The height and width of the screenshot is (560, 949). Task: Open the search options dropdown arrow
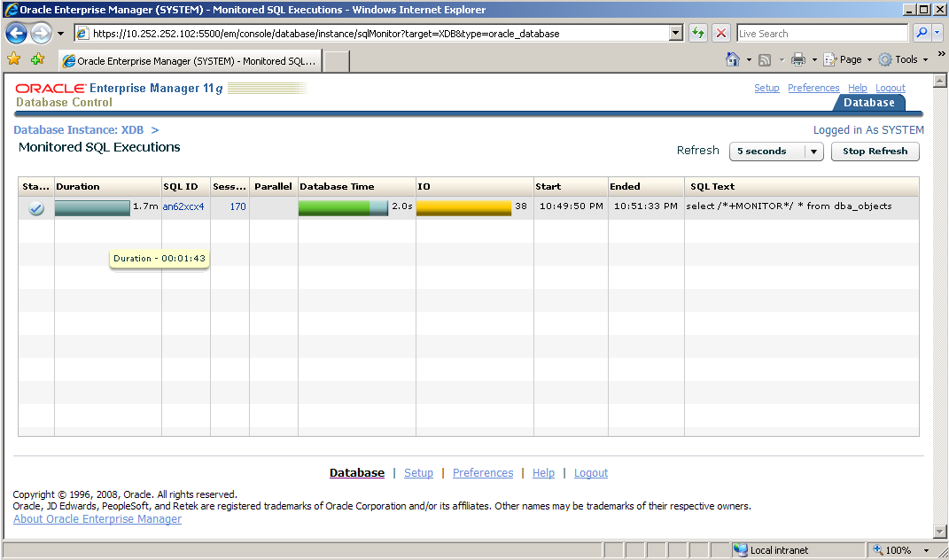coord(937,33)
